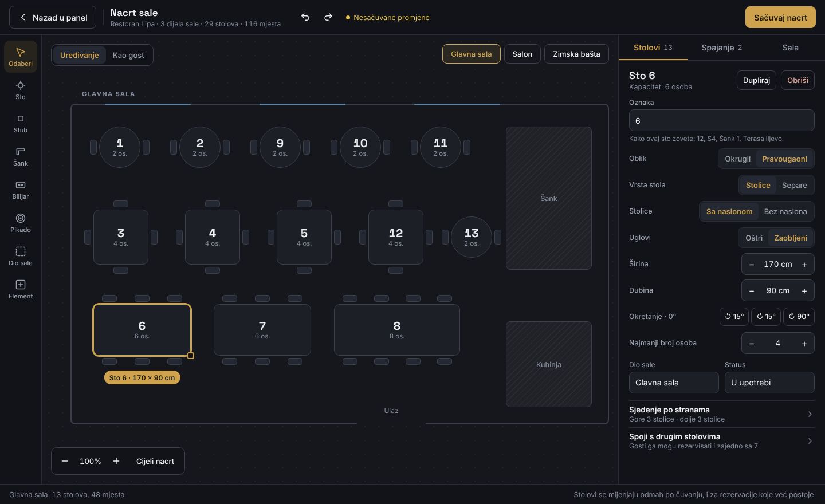Select the Šank bar tool
This screenshot has width=825, height=504.
point(21,156)
